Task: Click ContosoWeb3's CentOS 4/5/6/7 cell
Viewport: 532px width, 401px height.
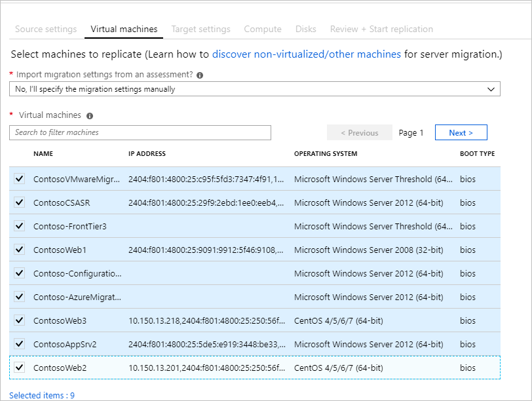Action: click(x=339, y=320)
